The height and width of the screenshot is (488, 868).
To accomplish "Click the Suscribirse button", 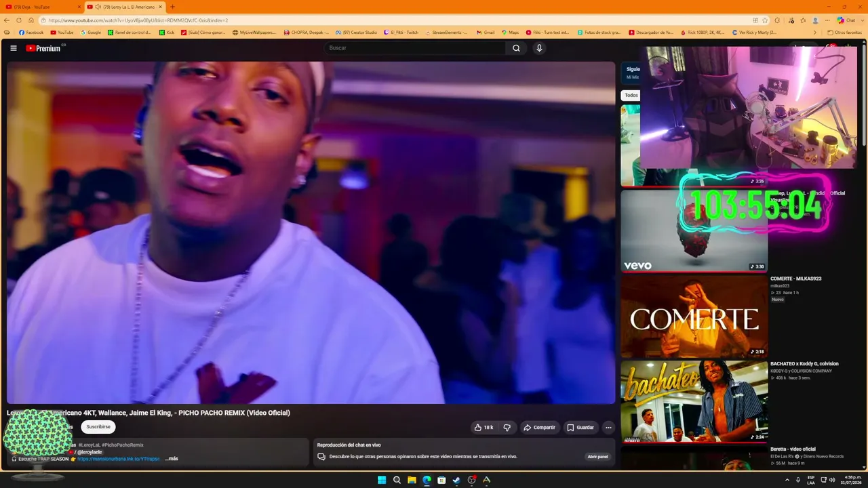I will (x=98, y=427).
